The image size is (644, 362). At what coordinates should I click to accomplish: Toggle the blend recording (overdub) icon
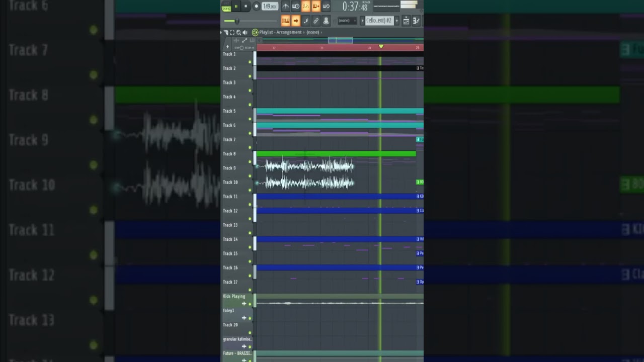(x=315, y=6)
